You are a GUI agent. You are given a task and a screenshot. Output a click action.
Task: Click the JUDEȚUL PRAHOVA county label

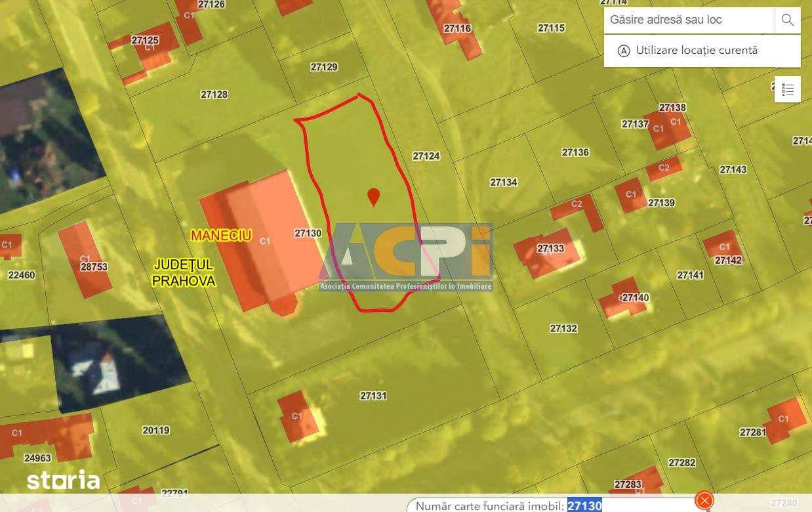coord(184,272)
